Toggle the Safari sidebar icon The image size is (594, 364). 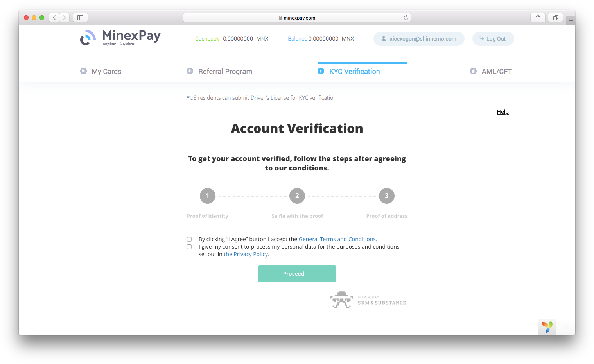[x=80, y=18]
